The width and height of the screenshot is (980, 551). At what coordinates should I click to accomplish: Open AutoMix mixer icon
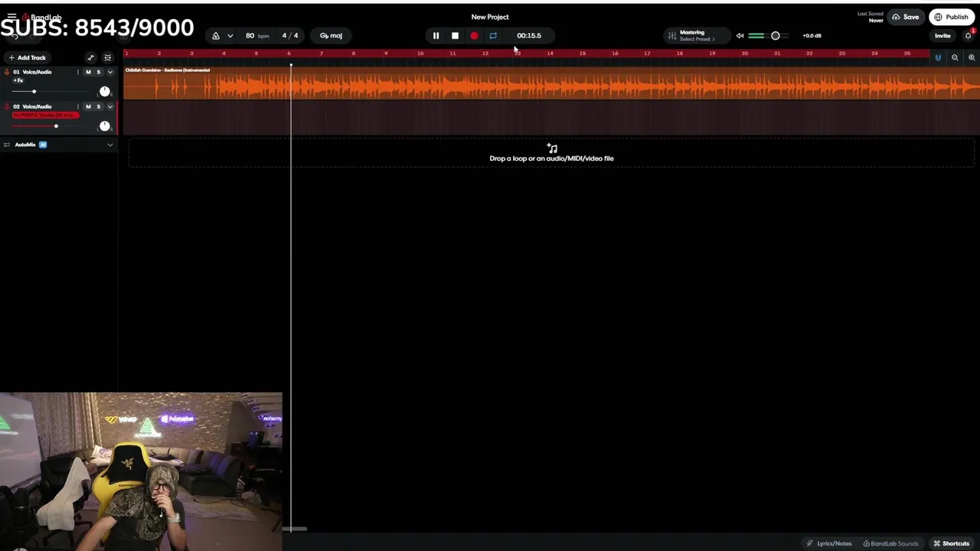point(6,145)
